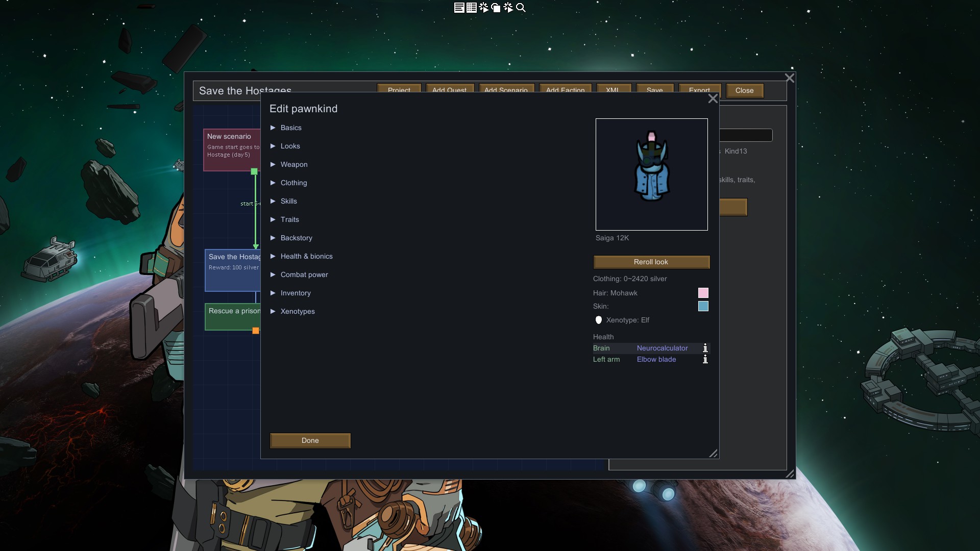Click the Close button in editor toolbar

744,90
